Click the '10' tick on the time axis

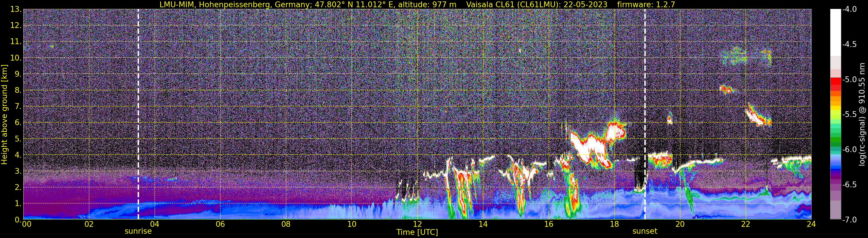(x=352, y=224)
